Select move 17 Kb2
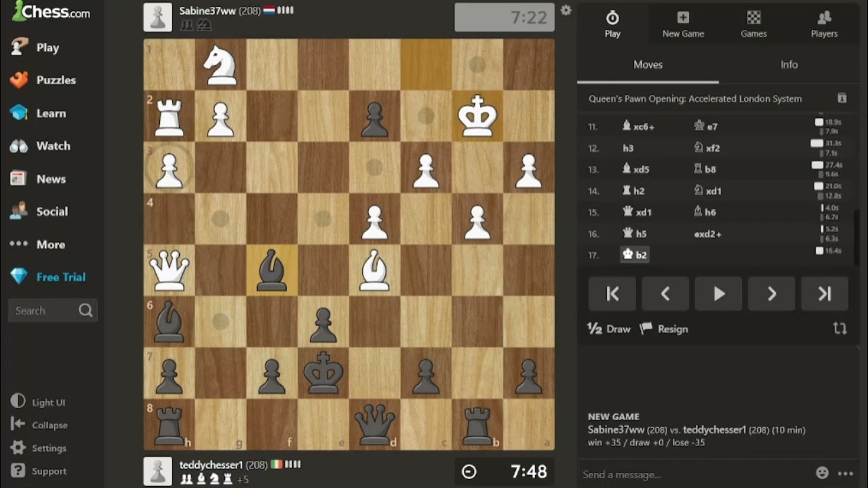868x488 pixels. click(x=634, y=255)
